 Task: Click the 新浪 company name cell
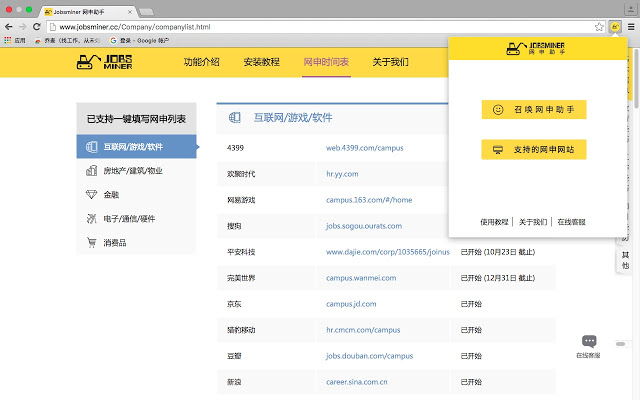[x=234, y=382]
